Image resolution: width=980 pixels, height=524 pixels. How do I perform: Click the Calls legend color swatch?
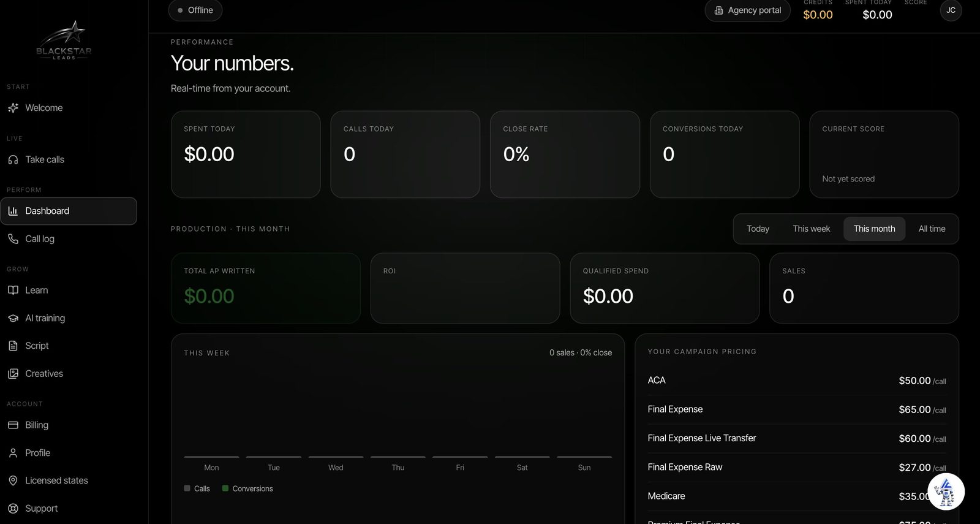point(187,488)
